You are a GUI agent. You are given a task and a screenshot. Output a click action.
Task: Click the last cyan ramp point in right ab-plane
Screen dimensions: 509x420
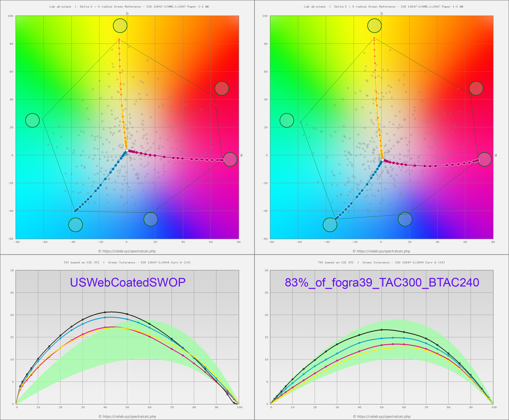335,219
